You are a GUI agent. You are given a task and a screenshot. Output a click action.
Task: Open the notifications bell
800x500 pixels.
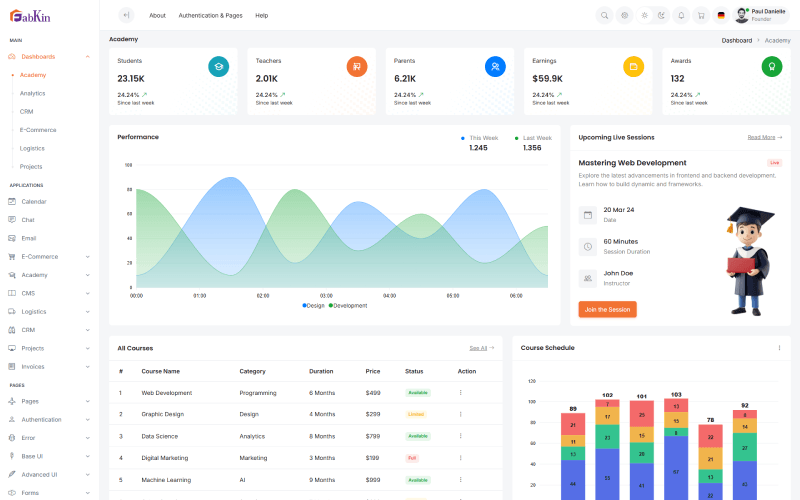[681, 15]
